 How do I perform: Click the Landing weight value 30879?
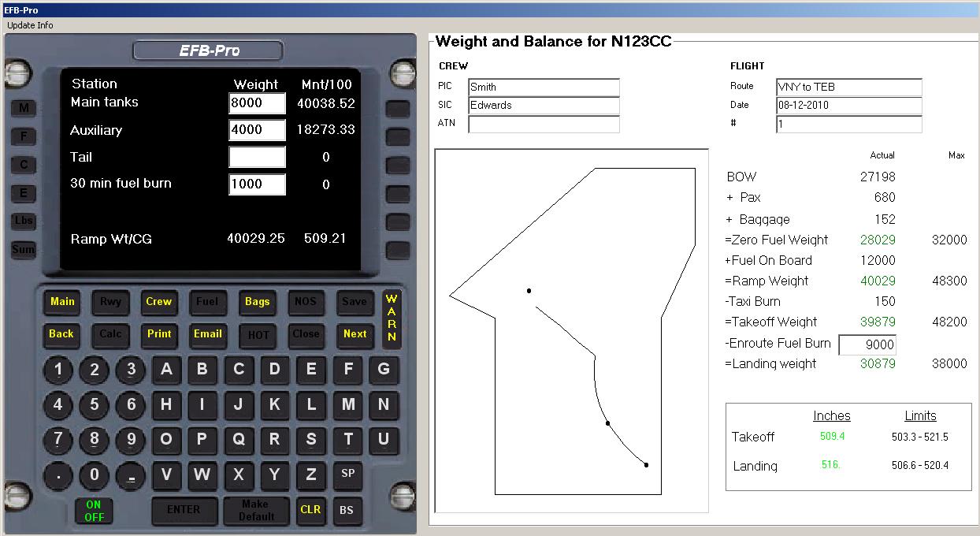click(x=878, y=363)
